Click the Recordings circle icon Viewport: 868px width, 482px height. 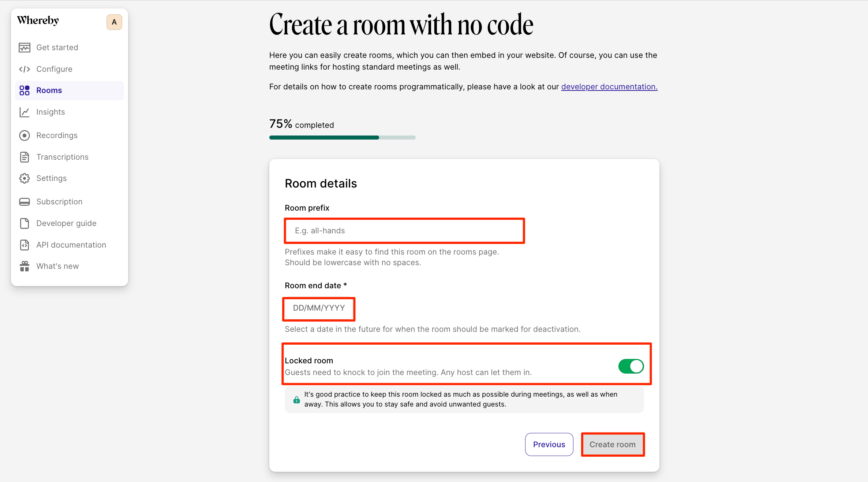tap(25, 136)
